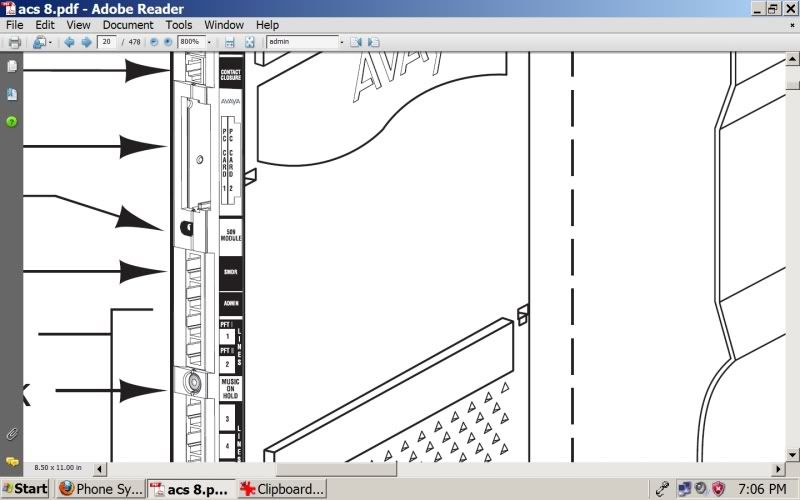
Task: Open the Tools menu
Action: point(179,25)
